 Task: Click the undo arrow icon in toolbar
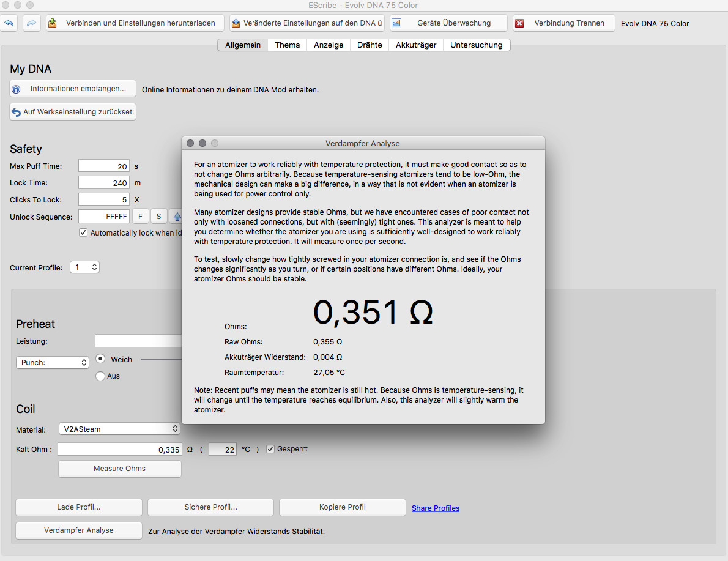(9, 23)
